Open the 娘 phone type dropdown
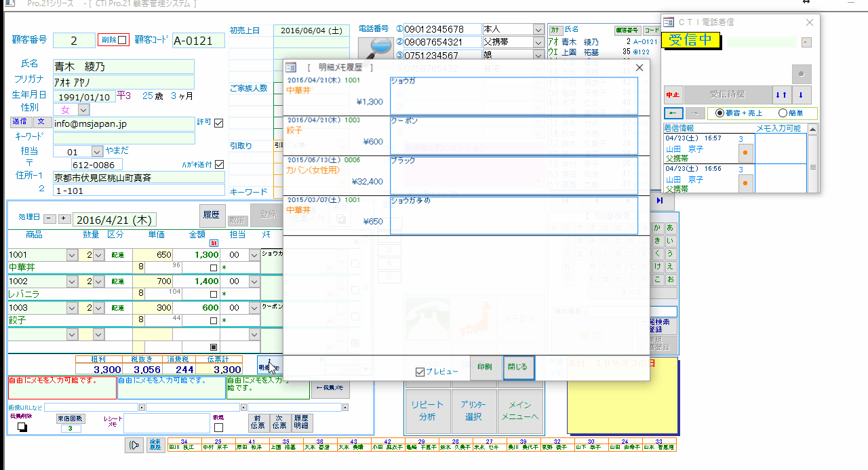 538,55
